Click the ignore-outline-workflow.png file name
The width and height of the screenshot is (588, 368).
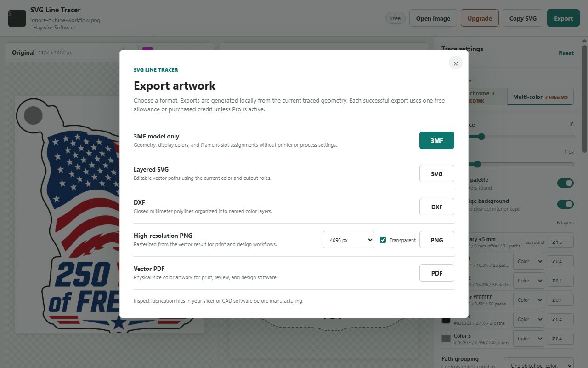tap(65, 20)
